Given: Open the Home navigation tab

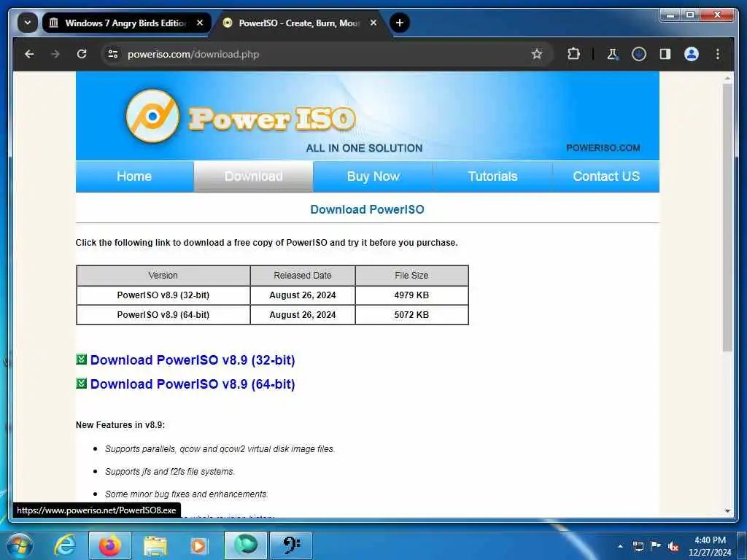Looking at the screenshot, I should 134,176.
